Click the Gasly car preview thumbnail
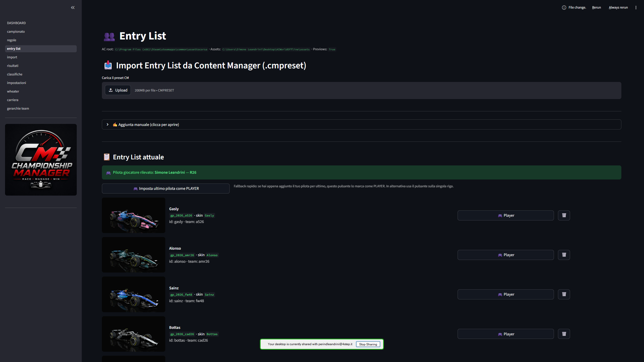644x362 pixels. 134,215
